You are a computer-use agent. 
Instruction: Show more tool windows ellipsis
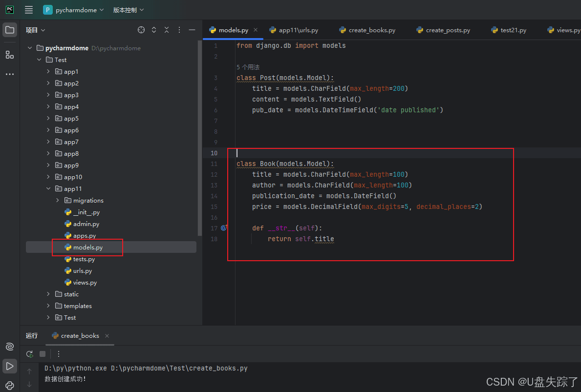tap(10, 74)
